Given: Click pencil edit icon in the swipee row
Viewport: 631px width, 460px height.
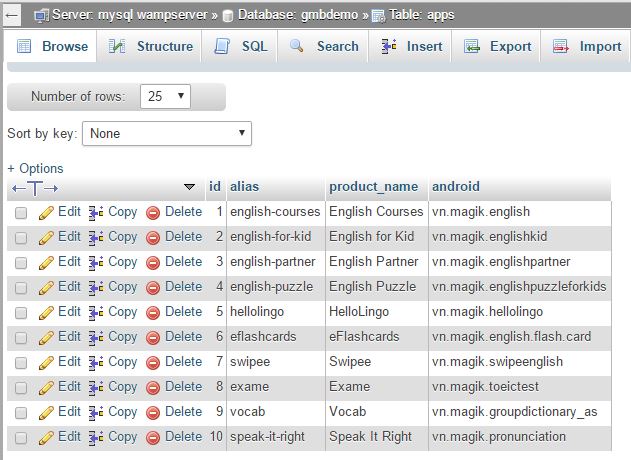Looking at the screenshot, I should pos(46,363).
